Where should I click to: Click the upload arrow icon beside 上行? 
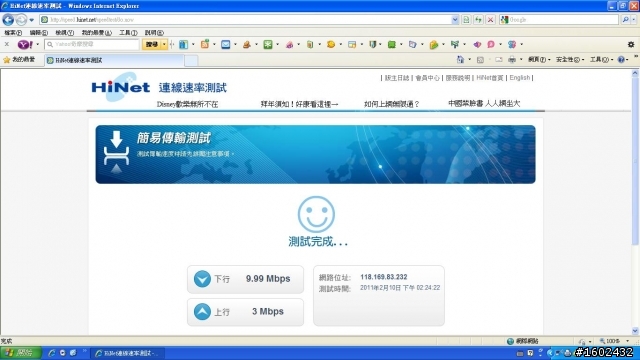tap(202, 312)
